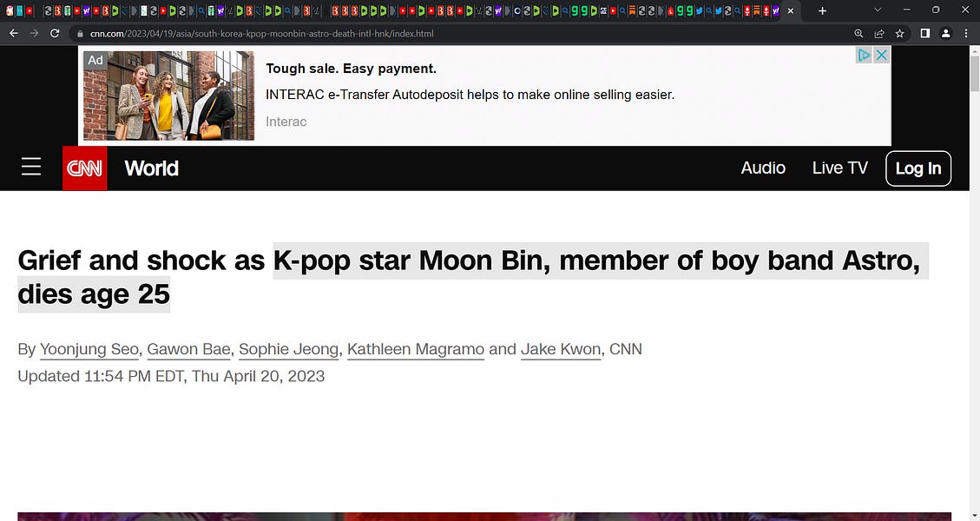Open the share this page icon
The width and height of the screenshot is (980, 521).
(x=878, y=33)
